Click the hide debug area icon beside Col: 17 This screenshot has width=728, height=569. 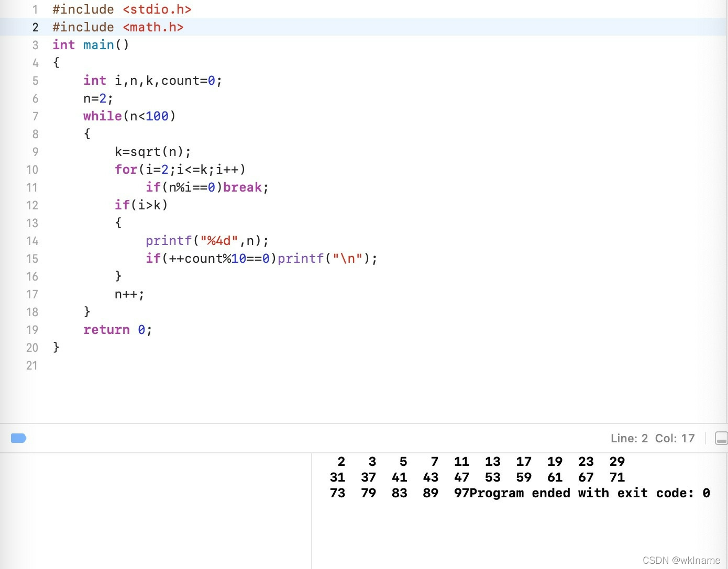click(x=721, y=438)
